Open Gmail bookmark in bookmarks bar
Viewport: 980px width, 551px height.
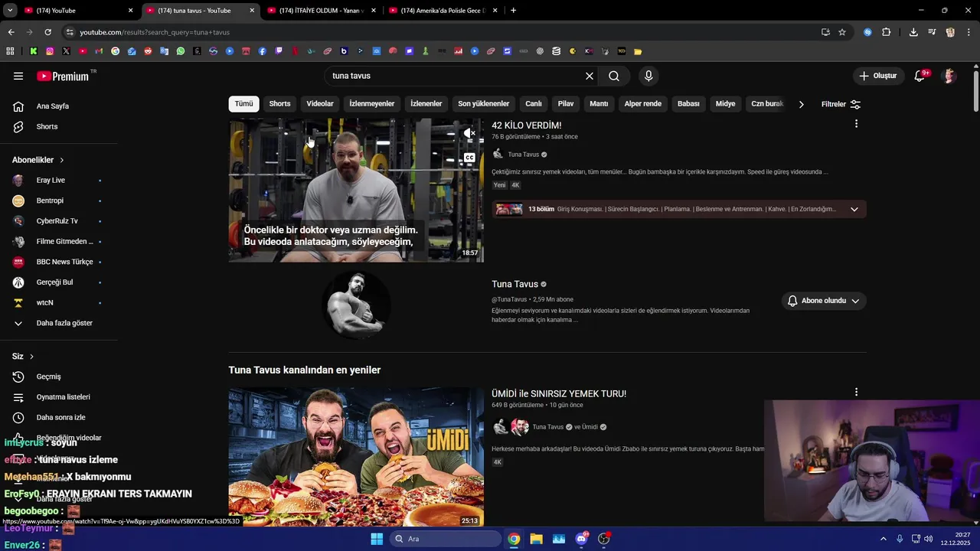(99, 51)
